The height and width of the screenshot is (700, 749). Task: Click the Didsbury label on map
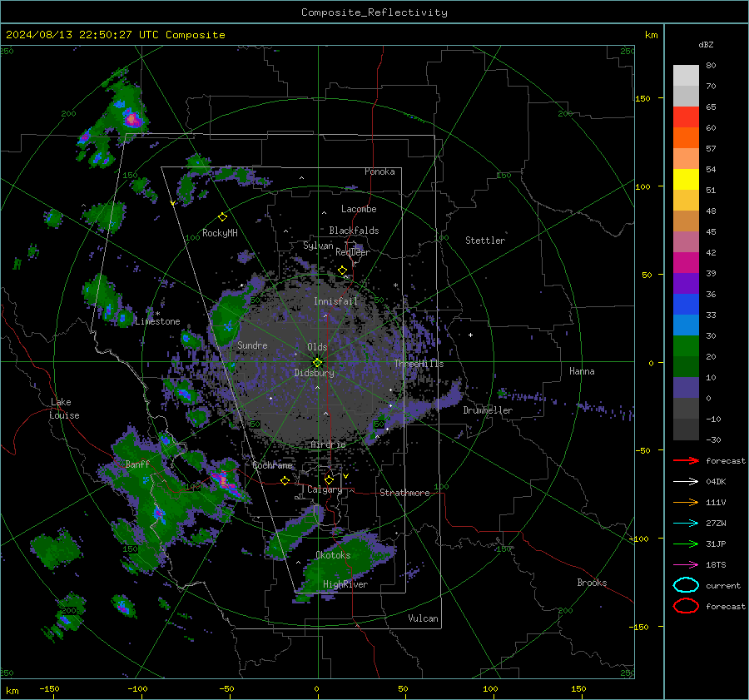click(314, 373)
